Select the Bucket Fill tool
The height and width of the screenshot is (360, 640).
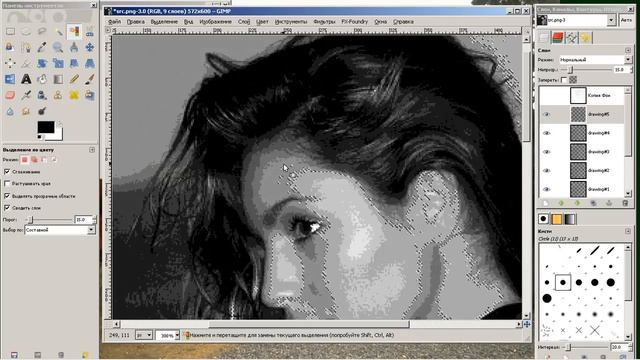pyautogui.click(x=42, y=79)
